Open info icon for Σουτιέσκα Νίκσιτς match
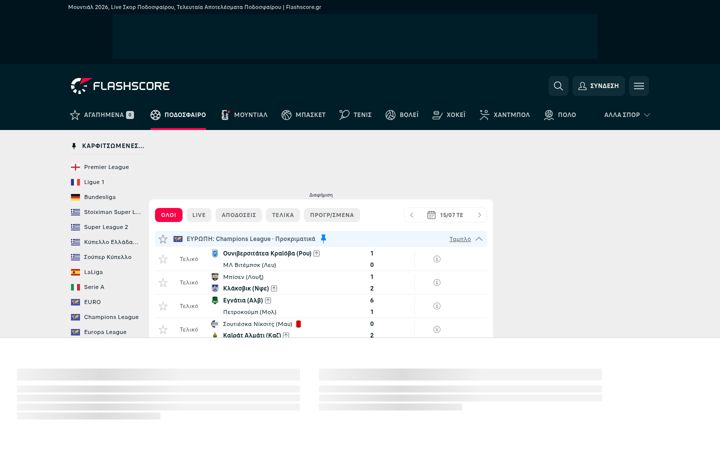720x450 pixels. [437, 330]
